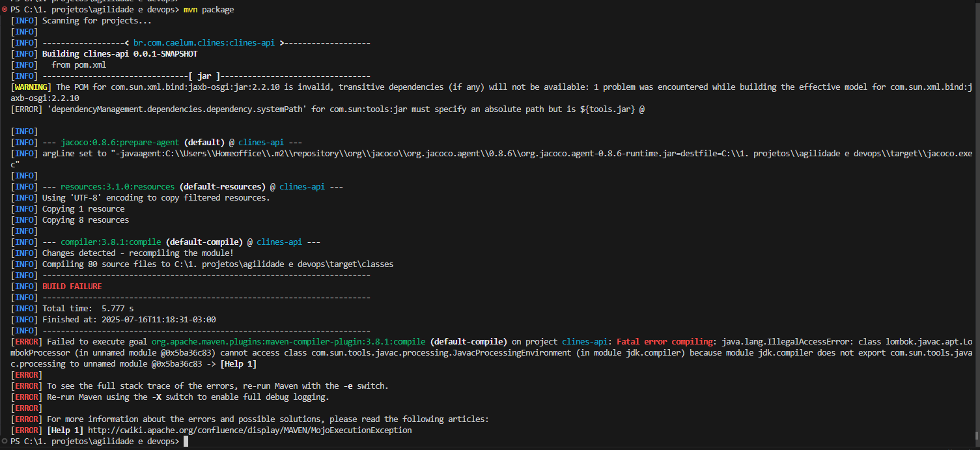
Task: Click the "resources:3.1.0:resources" goal name
Action: click(x=118, y=187)
